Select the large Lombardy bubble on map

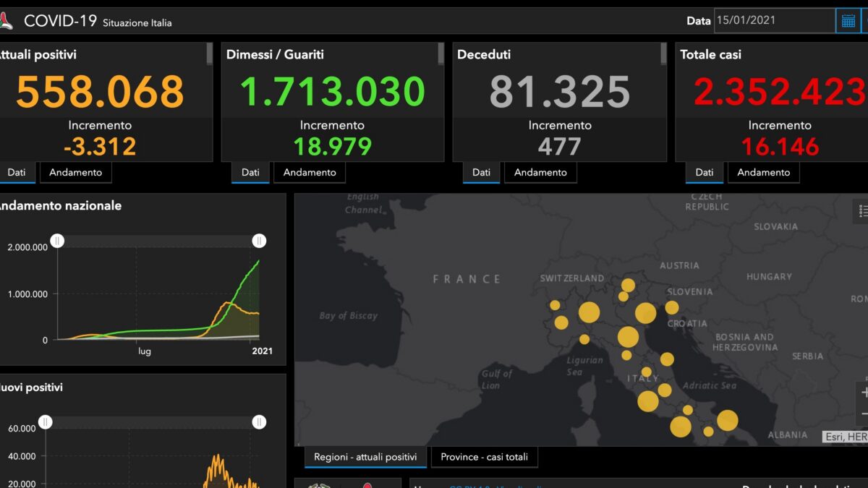(x=589, y=312)
